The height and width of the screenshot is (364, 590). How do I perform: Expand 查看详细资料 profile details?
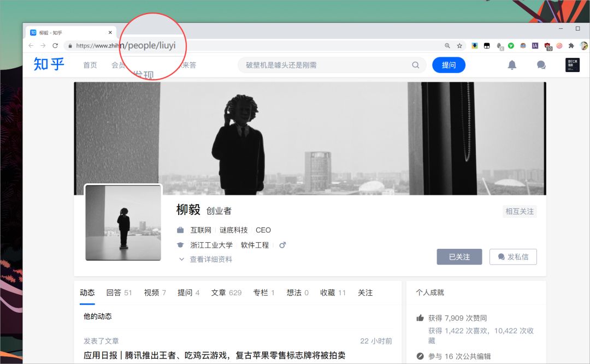click(x=205, y=259)
